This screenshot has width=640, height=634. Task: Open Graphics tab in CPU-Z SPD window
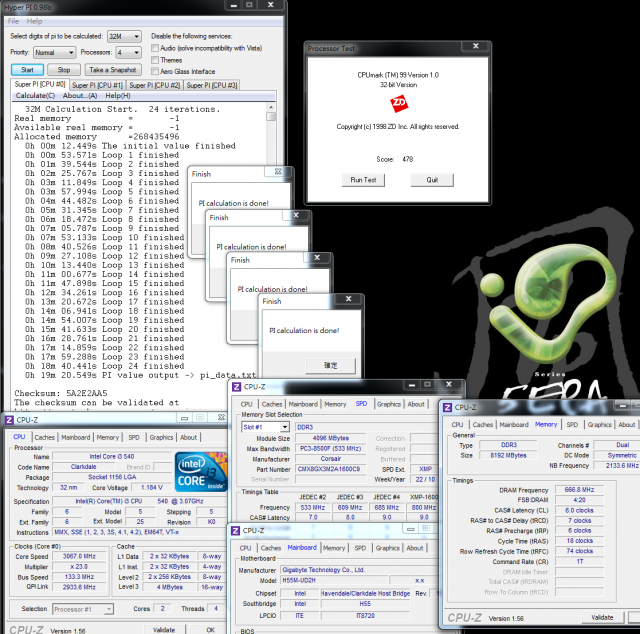point(389,404)
